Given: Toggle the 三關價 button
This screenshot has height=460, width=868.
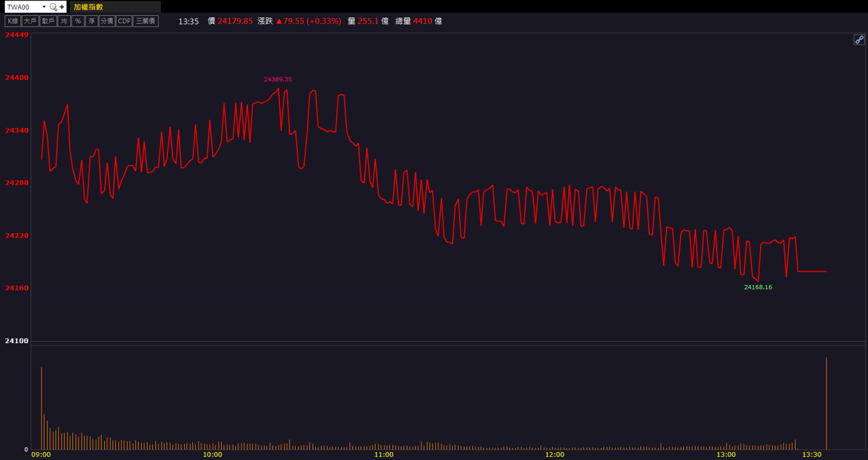Looking at the screenshot, I should click(x=146, y=21).
